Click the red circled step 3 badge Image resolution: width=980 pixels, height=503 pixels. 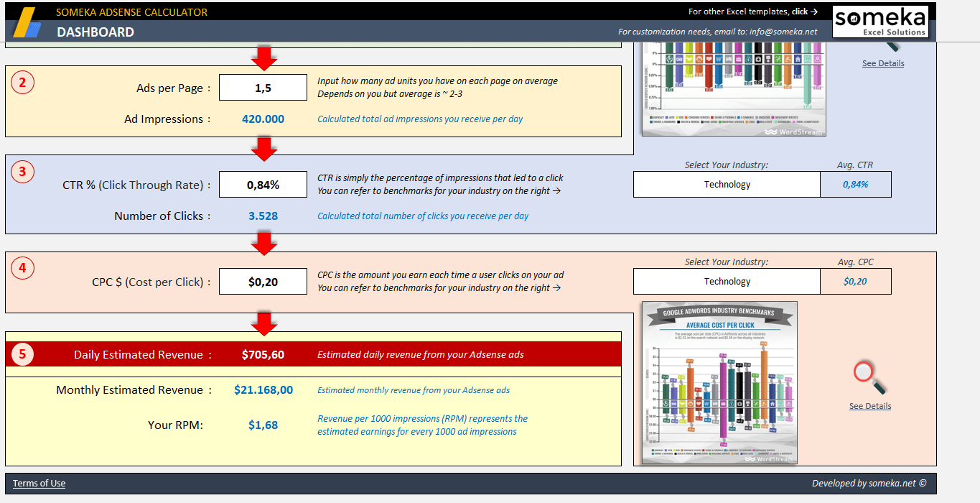click(22, 172)
